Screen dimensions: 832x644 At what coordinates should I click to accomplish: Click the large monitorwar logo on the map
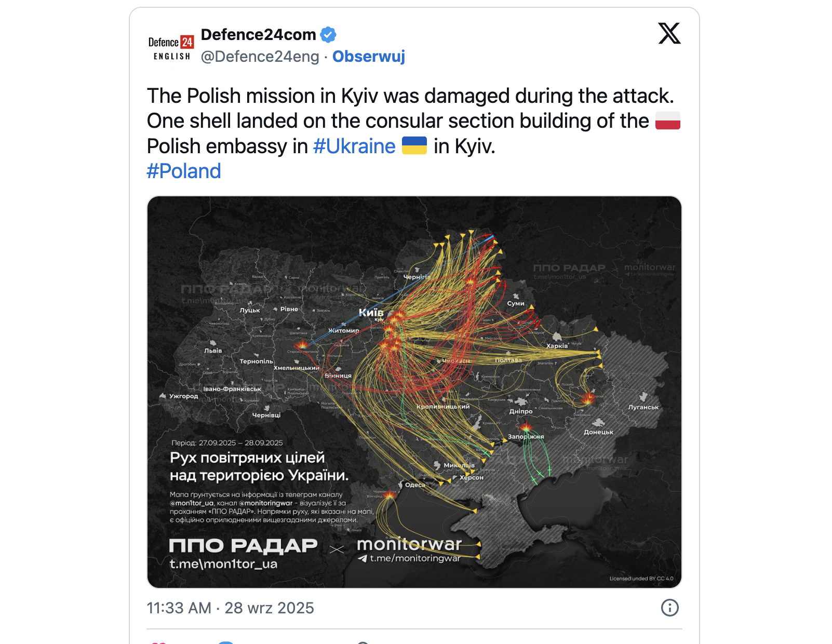[x=409, y=544]
